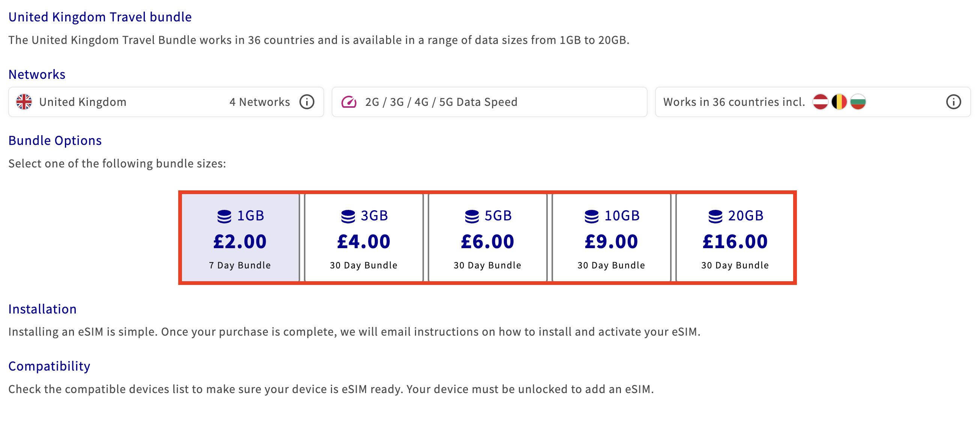Viewport: 980px width, 425px height.
Task: Select the 5GB £6.00 bundle
Action: pyautogui.click(x=487, y=238)
